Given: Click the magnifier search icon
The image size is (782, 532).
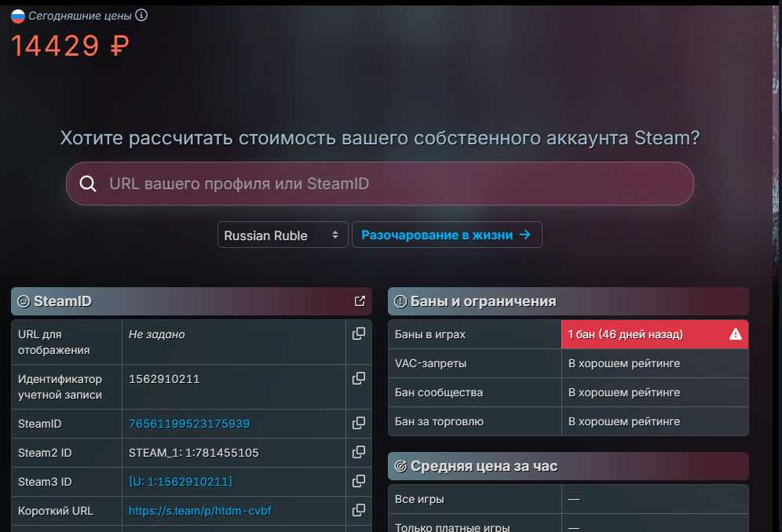Looking at the screenshot, I should [88, 184].
